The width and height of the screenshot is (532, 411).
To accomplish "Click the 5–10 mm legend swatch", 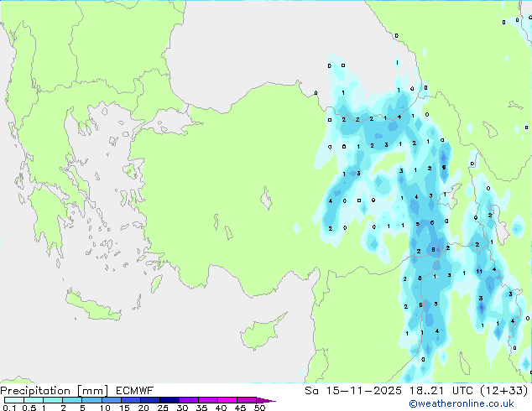I will pyautogui.click(x=91, y=400).
